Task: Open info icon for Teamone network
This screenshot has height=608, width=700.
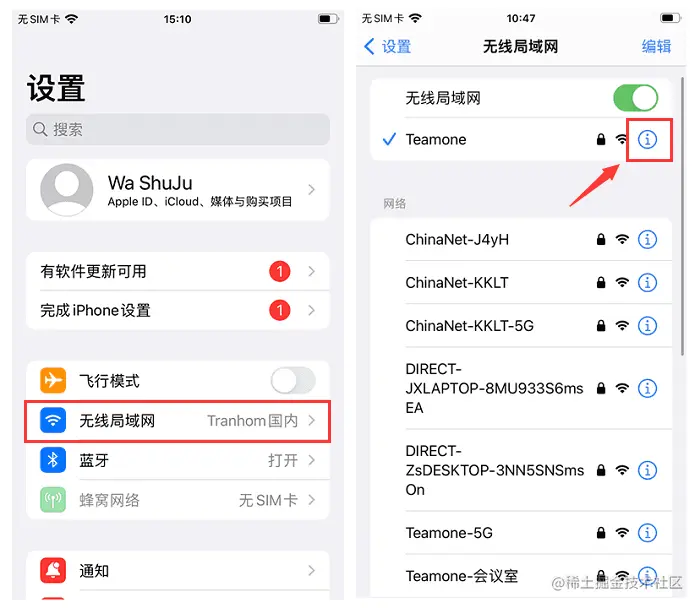Action: coord(647,140)
